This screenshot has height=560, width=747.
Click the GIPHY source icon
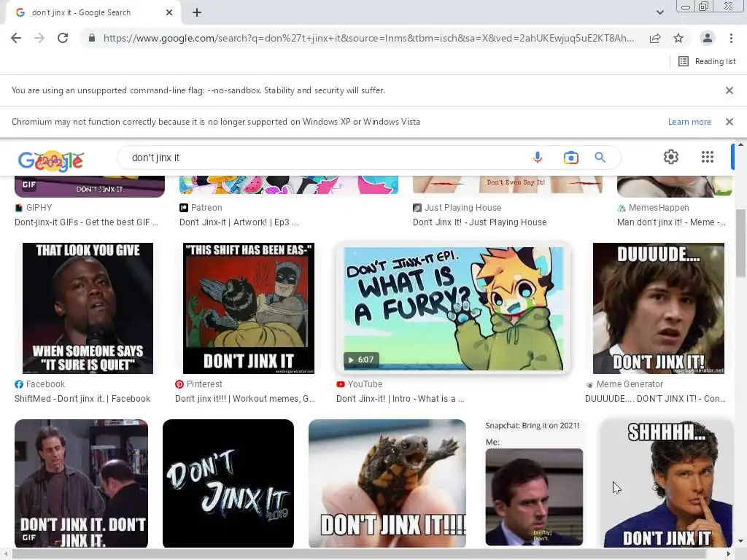click(x=18, y=208)
